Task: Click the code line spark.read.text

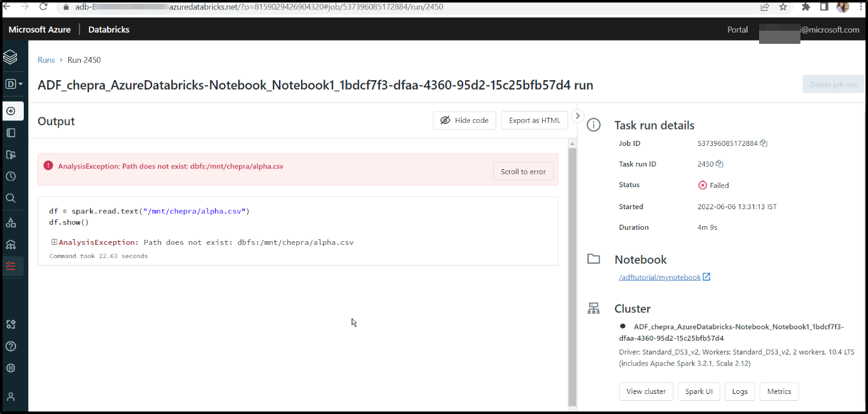Action: pyautogui.click(x=149, y=211)
